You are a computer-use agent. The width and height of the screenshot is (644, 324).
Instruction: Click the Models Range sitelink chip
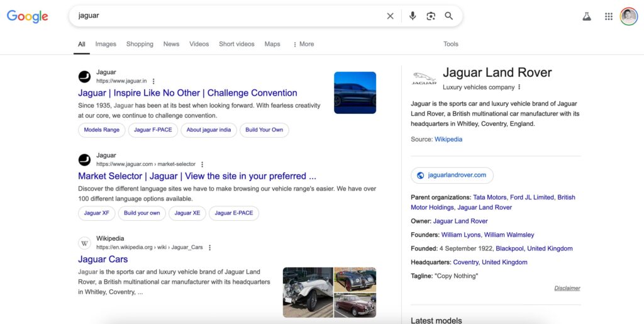click(x=102, y=130)
